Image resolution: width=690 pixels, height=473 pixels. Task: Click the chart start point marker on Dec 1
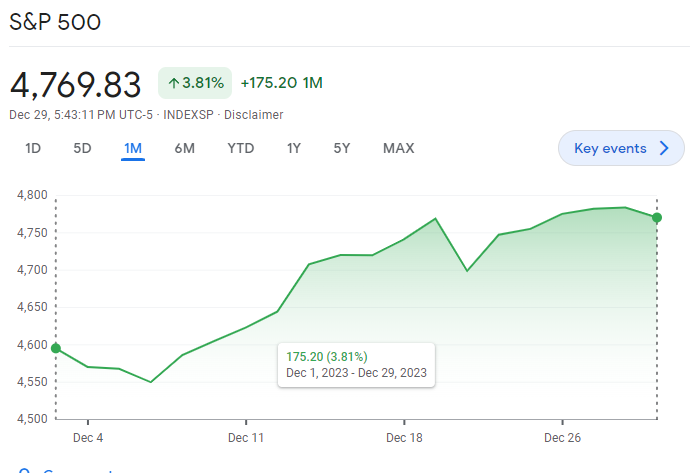tap(56, 348)
